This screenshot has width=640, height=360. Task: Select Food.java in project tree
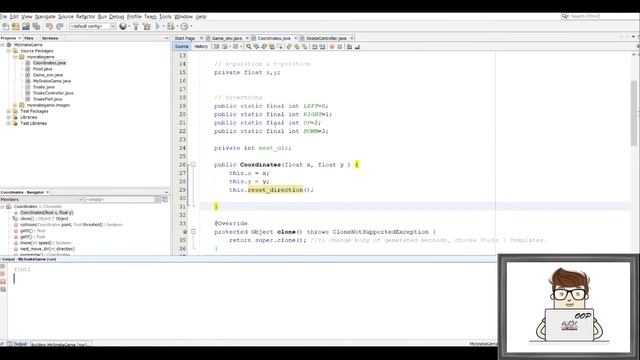pos(42,69)
